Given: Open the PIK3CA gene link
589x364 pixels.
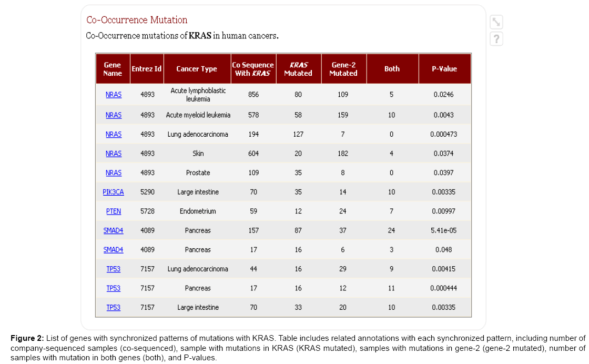Looking at the screenshot, I should (x=114, y=193).
